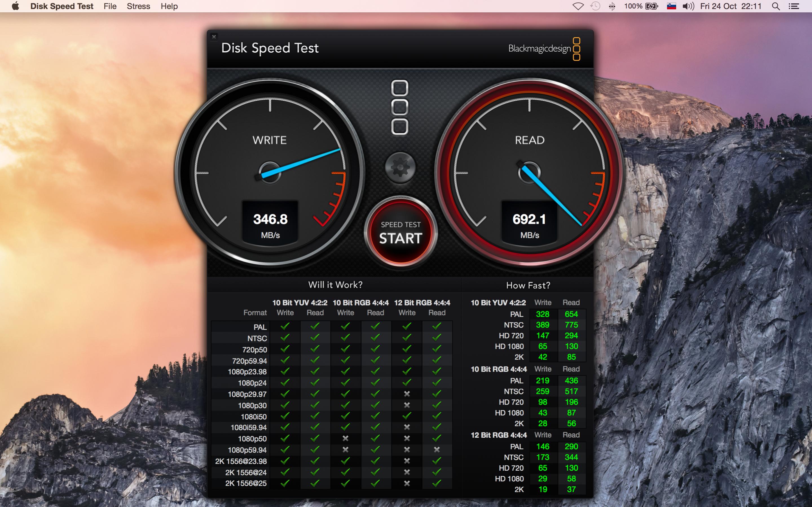Click the three-square logo above the gear
The width and height of the screenshot is (812, 507).
tap(400, 107)
